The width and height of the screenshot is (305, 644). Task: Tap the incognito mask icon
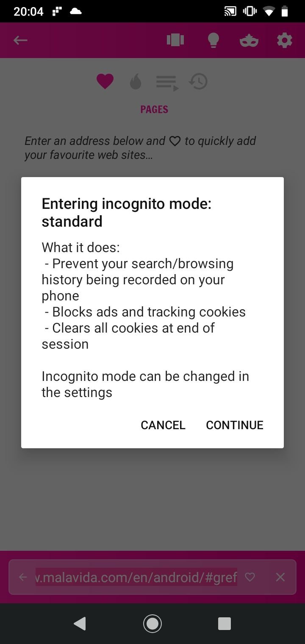click(x=249, y=41)
